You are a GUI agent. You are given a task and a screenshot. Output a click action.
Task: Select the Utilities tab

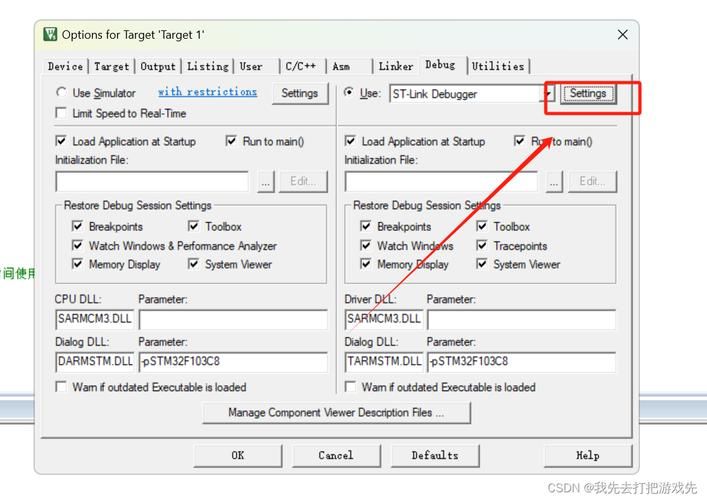coord(497,67)
